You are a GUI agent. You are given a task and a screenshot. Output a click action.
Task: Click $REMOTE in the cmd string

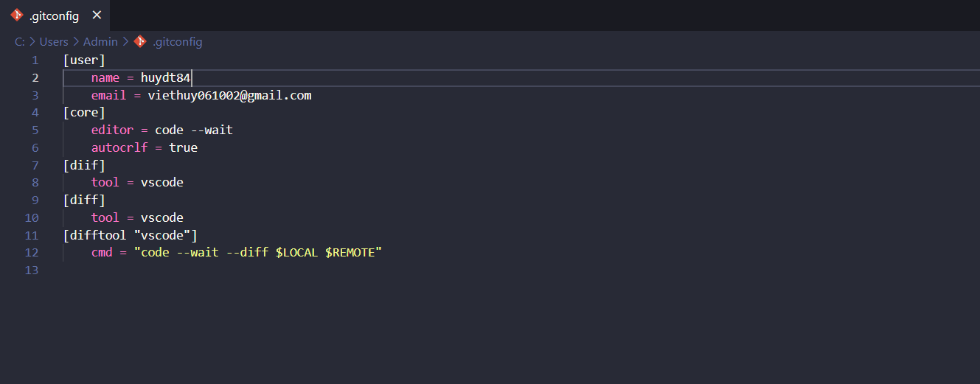[350, 253]
